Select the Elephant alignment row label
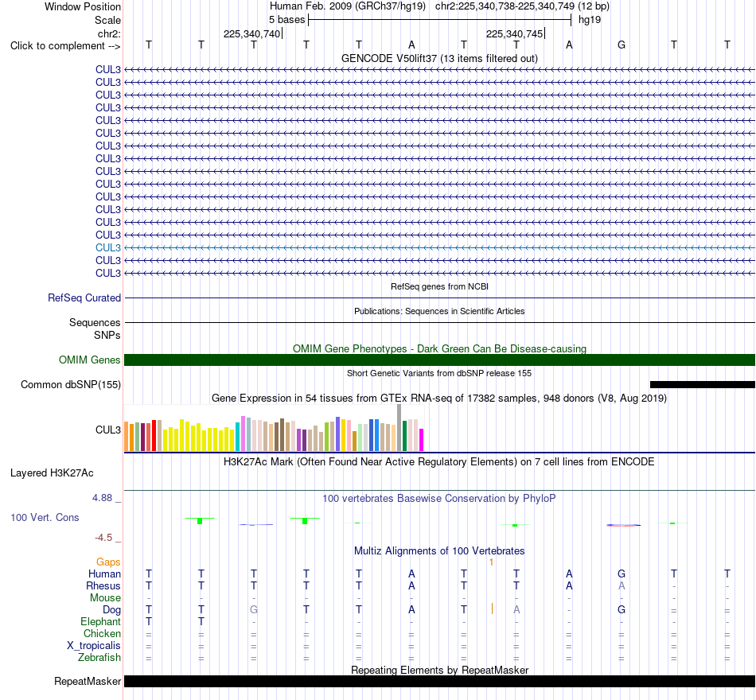The image size is (756, 700). [101, 622]
